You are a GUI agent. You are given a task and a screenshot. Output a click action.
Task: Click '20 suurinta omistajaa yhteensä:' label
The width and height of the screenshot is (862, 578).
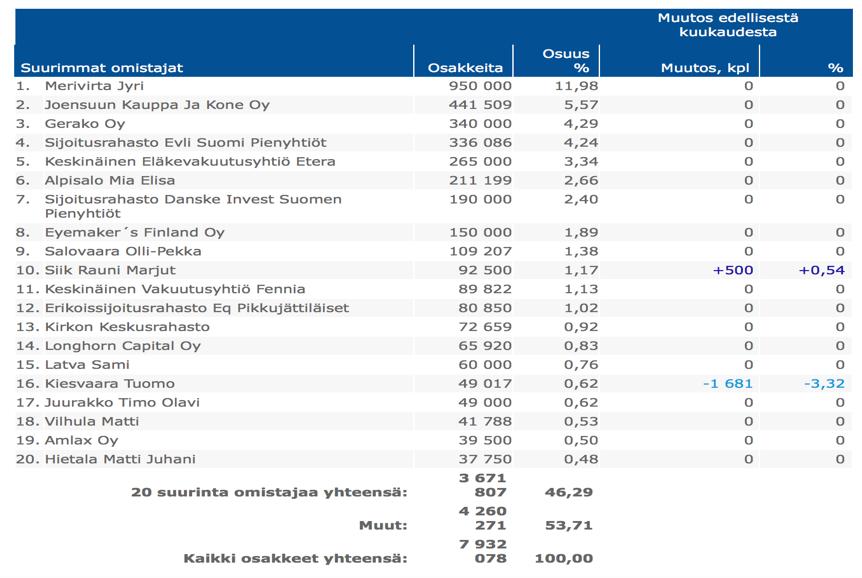269,492
